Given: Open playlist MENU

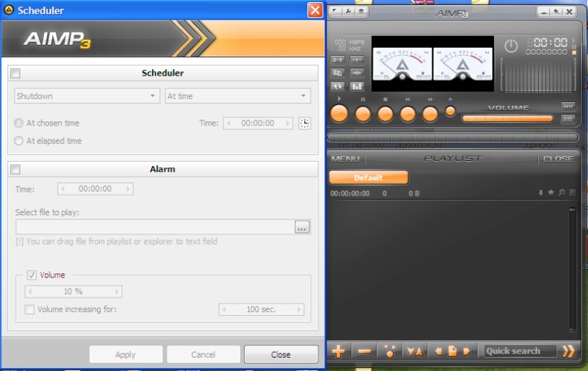Looking at the screenshot, I should (345, 159).
